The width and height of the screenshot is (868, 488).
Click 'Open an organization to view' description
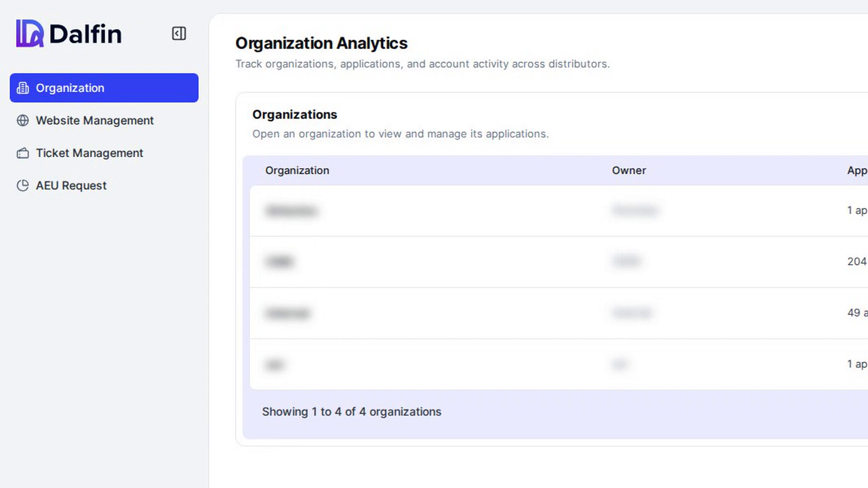[x=401, y=134]
